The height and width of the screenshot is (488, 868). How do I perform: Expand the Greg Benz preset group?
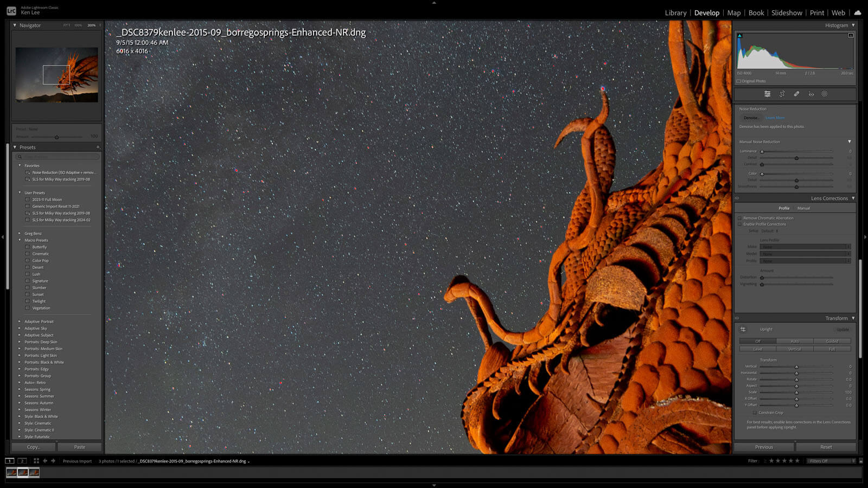20,234
